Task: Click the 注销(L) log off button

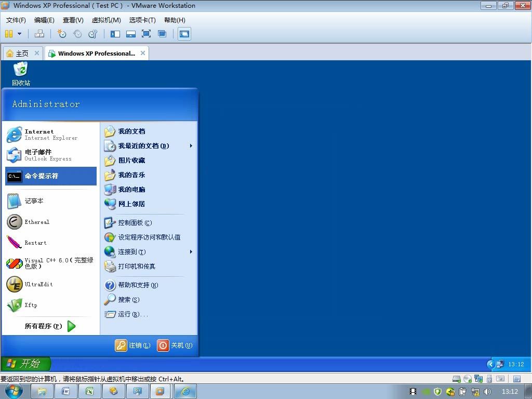Action: tap(132, 345)
